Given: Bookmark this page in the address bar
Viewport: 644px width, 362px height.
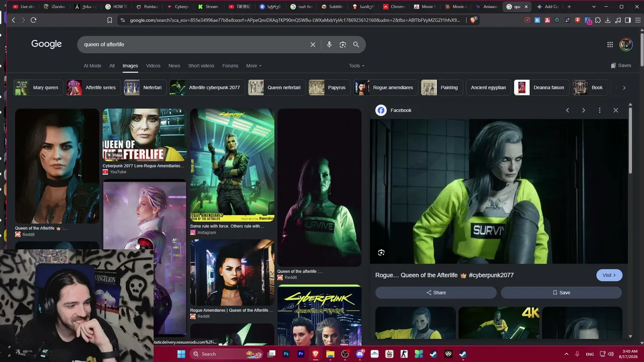Looking at the screenshot, I should click(x=110, y=20).
